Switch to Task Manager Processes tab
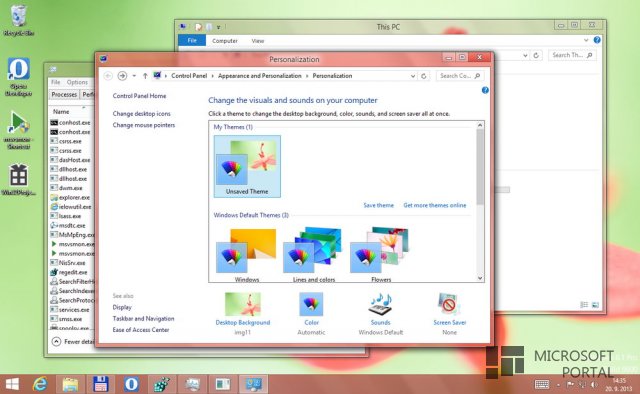The height and width of the screenshot is (394, 640). (x=64, y=94)
